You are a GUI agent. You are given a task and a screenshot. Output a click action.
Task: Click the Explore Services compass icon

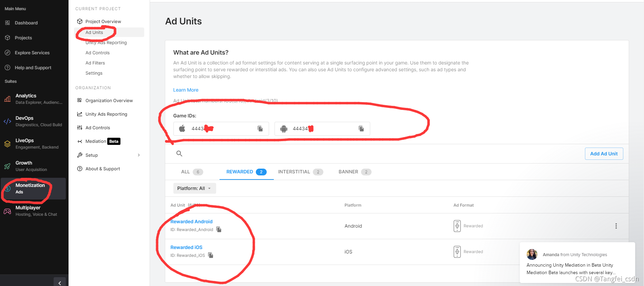(x=7, y=53)
